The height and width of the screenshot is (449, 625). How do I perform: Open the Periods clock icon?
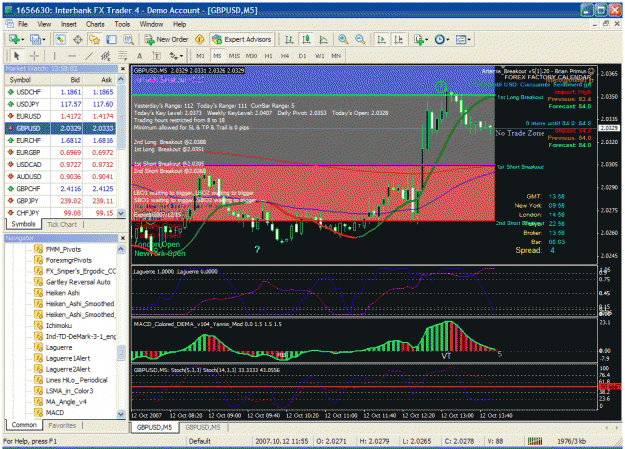(439, 39)
